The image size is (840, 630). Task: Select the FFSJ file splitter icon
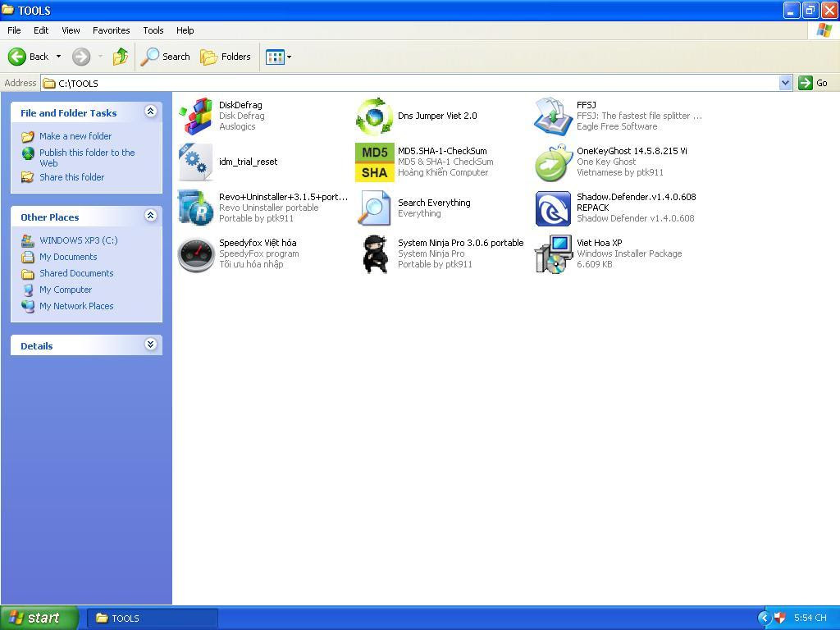pos(553,116)
